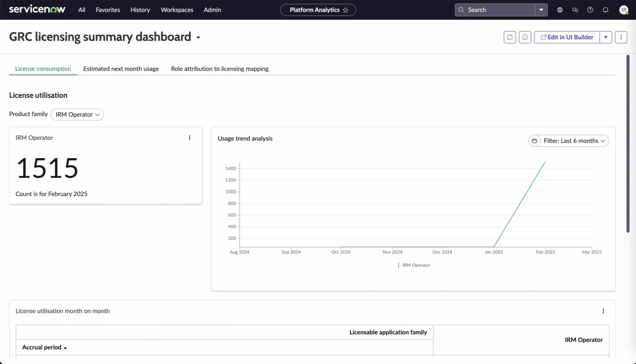This screenshot has height=364, width=636.
Task: Click the Nov 2024 axis label
Action: click(393, 252)
